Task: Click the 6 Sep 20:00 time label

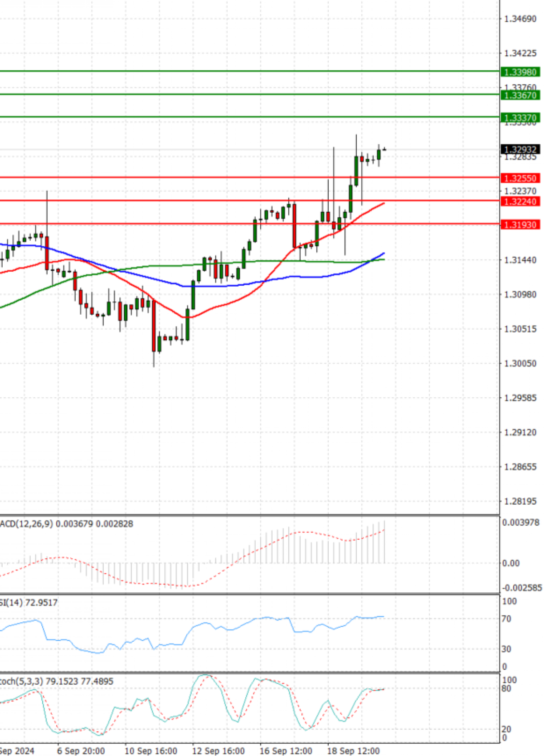Action: (x=81, y=751)
